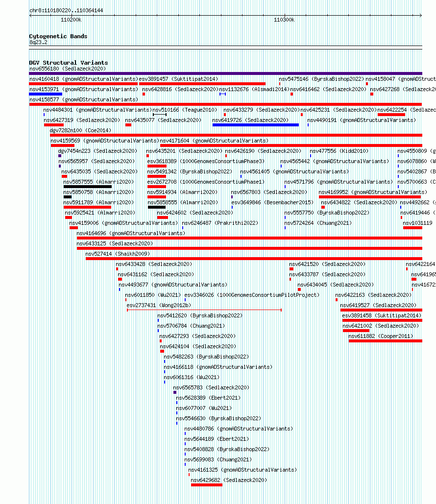The height and width of the screenshot is (504, 436).
Task: Click the 110200k ruler position label
Action: tap(71, 20)
